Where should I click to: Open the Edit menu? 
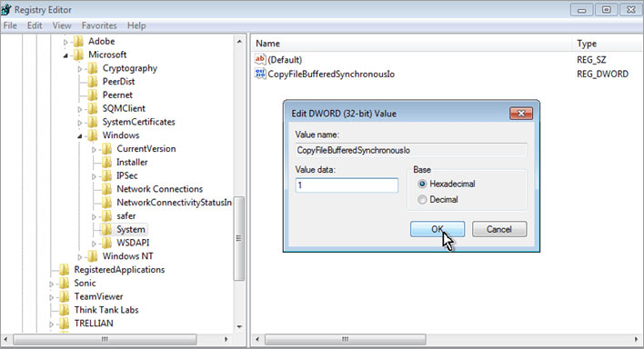coord(35,25)
